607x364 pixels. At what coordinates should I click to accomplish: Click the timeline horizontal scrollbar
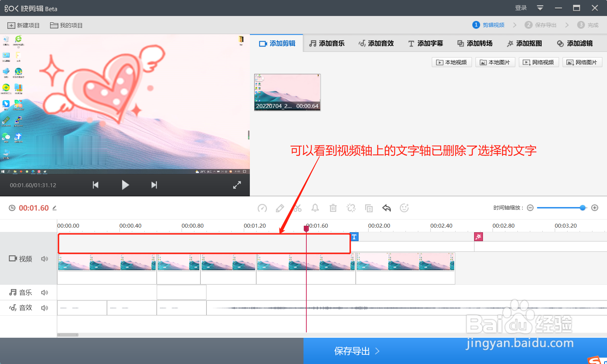pyautogui.click(x=68, y=335)
